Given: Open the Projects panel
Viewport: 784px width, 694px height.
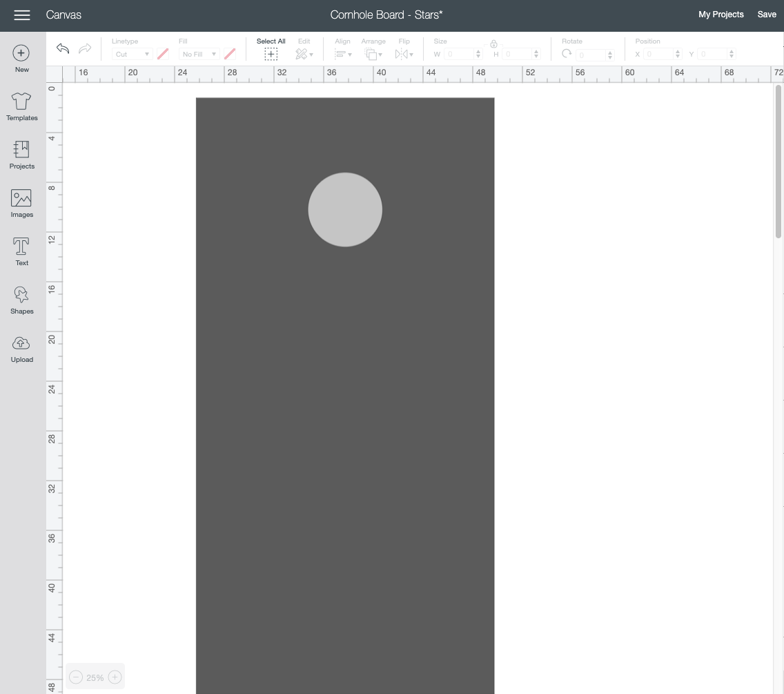Looking at the screenshot, I should point(21,155).
